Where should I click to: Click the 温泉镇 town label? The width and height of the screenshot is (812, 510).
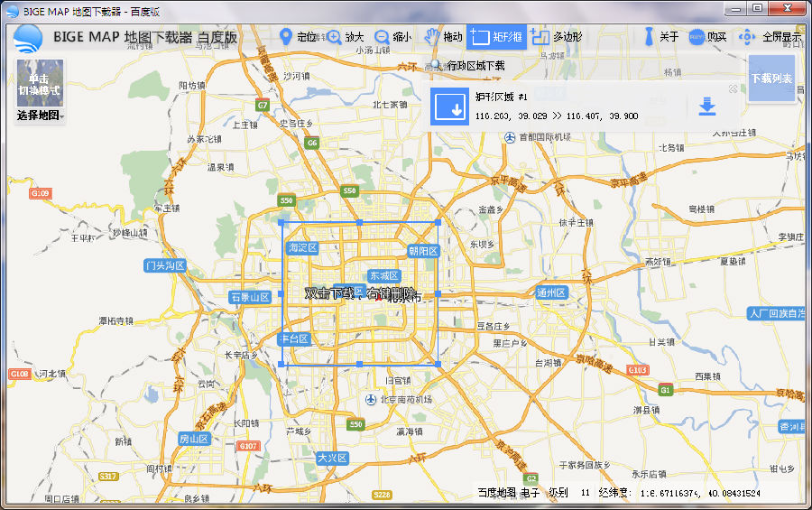pos(221,167)
